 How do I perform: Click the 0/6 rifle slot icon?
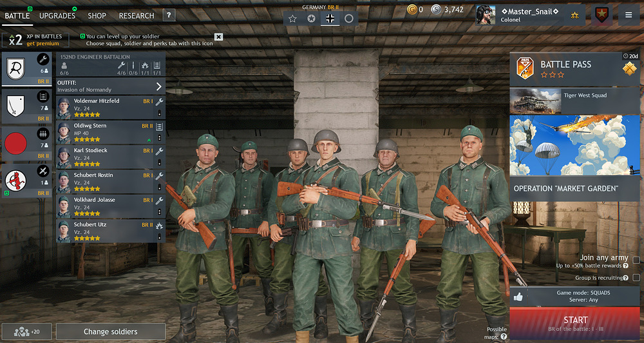pos(133,65)
